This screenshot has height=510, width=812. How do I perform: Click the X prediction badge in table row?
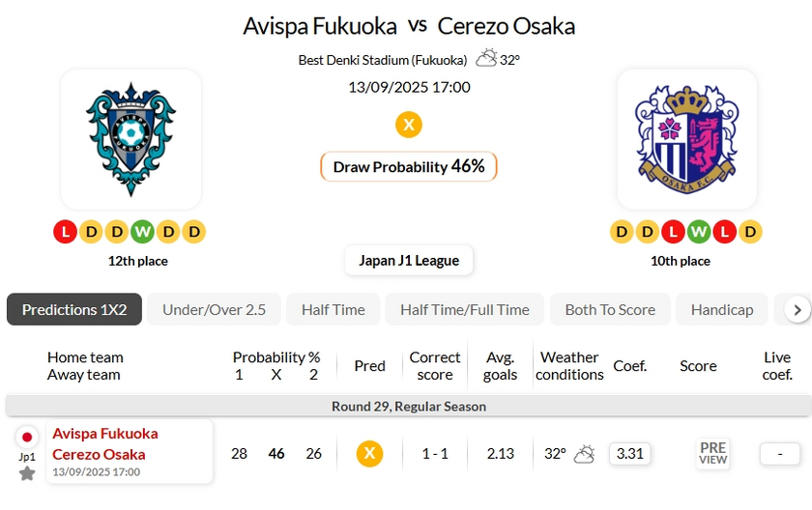pos(369,453)
